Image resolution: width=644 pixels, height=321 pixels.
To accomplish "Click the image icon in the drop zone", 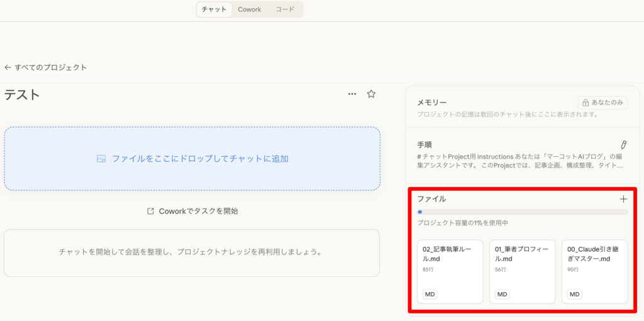I will pyautogui.click(x=101, y=159).
